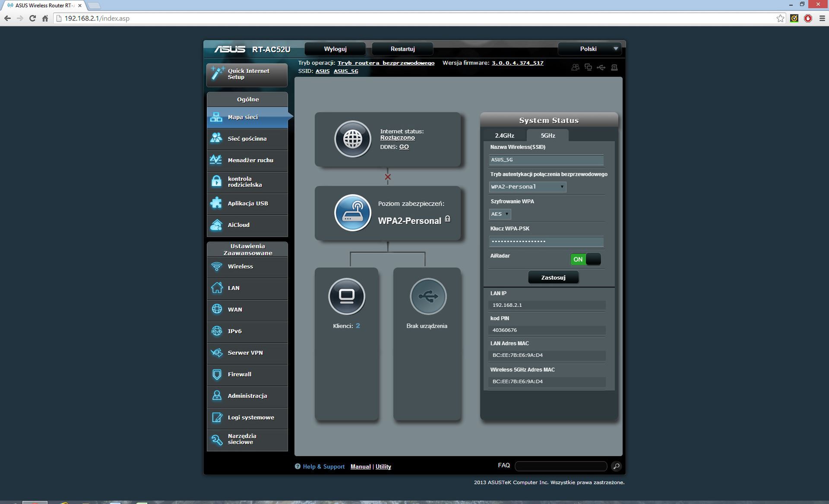This screenshot has width=829, height=504.
Task: Click the browser home icon
Action: [45, 18]
